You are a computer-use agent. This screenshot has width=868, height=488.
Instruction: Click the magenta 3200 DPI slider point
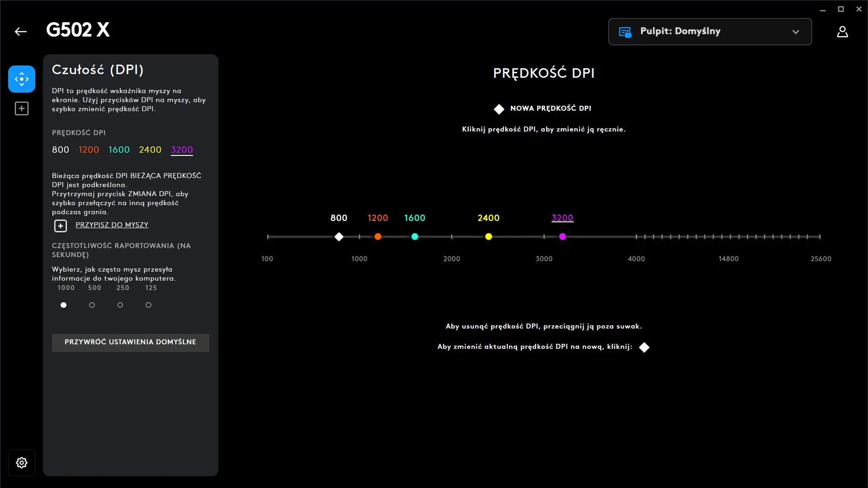562,237
